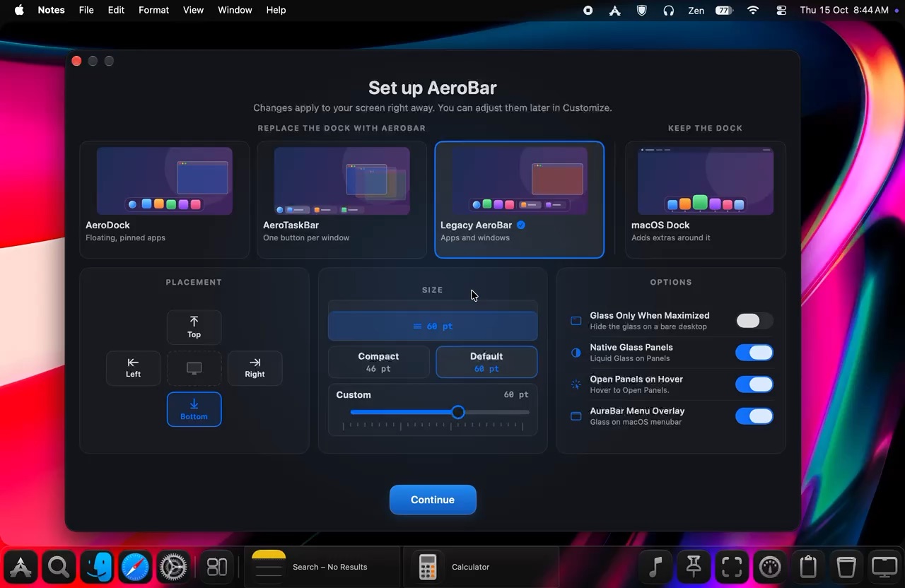Select the AeroDock layout card
The width and height of the screenshot is (905, 588).
tap(165, 199)
